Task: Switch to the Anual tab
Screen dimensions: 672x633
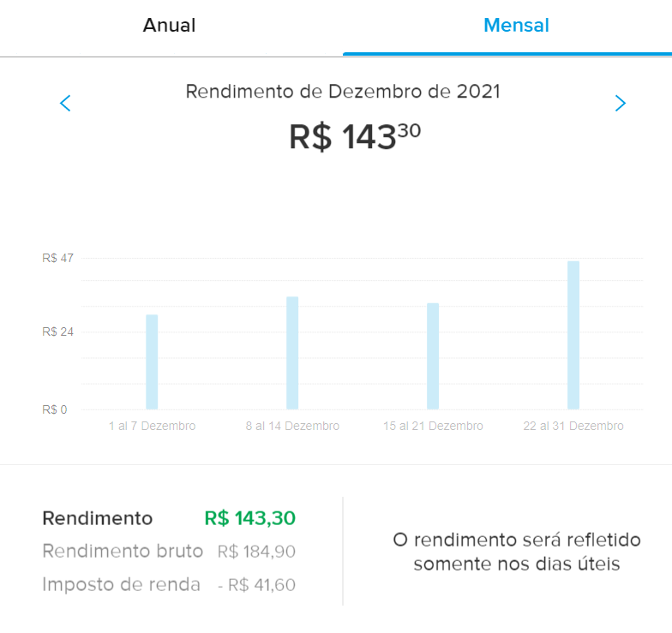Action: click(x=170, y=26)
